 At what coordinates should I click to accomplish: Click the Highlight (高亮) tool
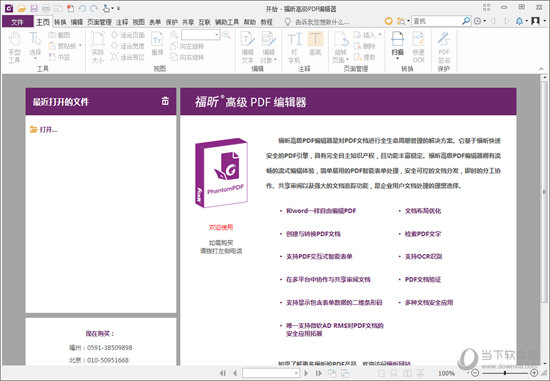pos(315,44)
